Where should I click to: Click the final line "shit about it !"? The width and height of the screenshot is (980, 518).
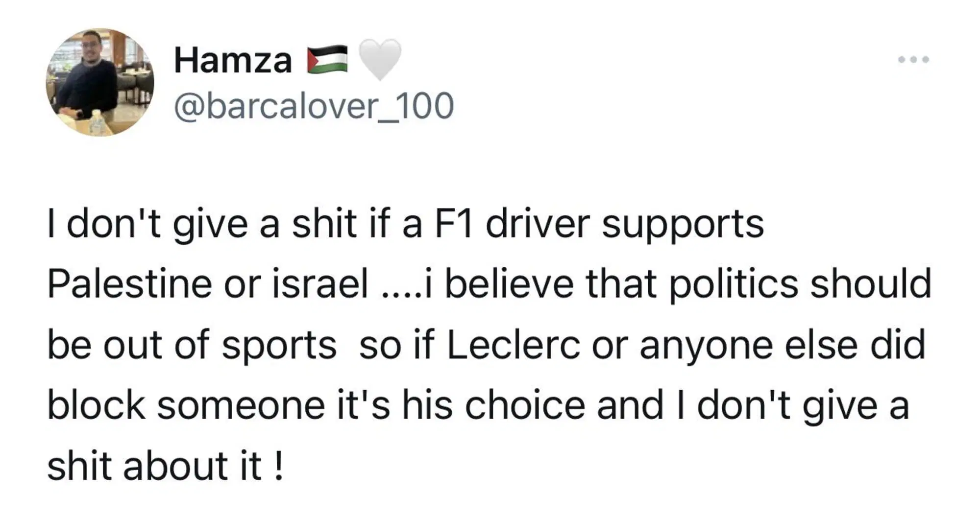click(165, 466)
